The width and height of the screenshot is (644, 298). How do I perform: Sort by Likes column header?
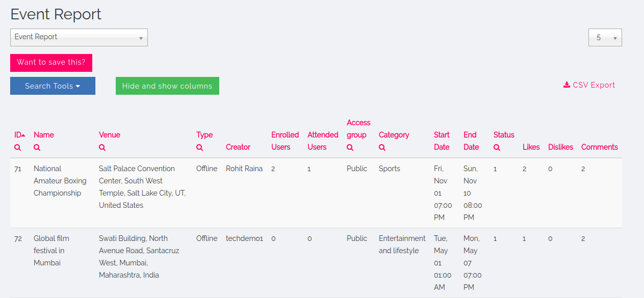pyautogui.click(x=531, y=147)
